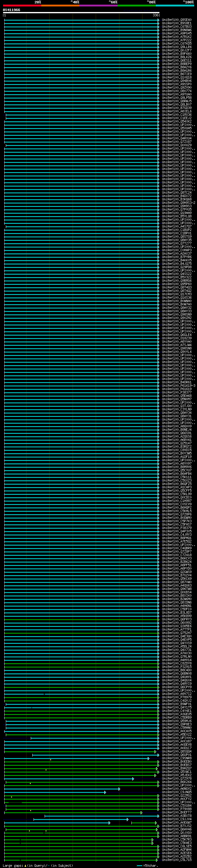Screen dimensions: 197x868
Task: Select the label UniRef100_Q7PVU5
Action: pyautogui.click(x=176, y=210)
